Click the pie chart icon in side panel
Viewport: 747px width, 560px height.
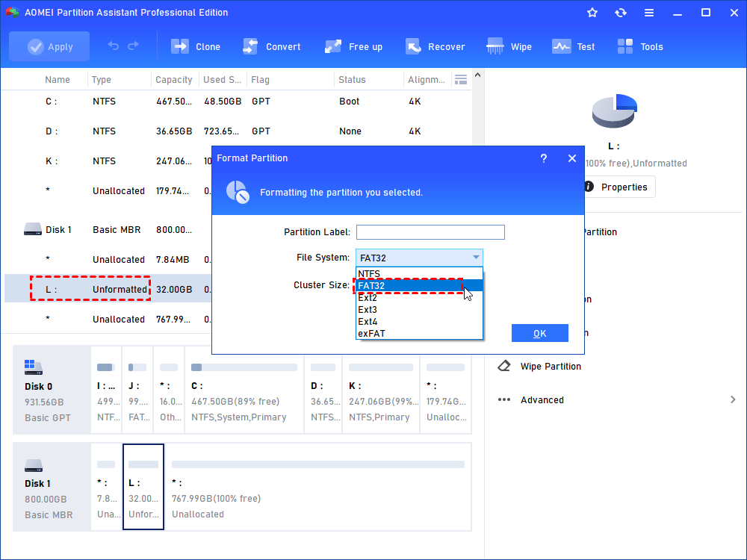pos(614,111)
